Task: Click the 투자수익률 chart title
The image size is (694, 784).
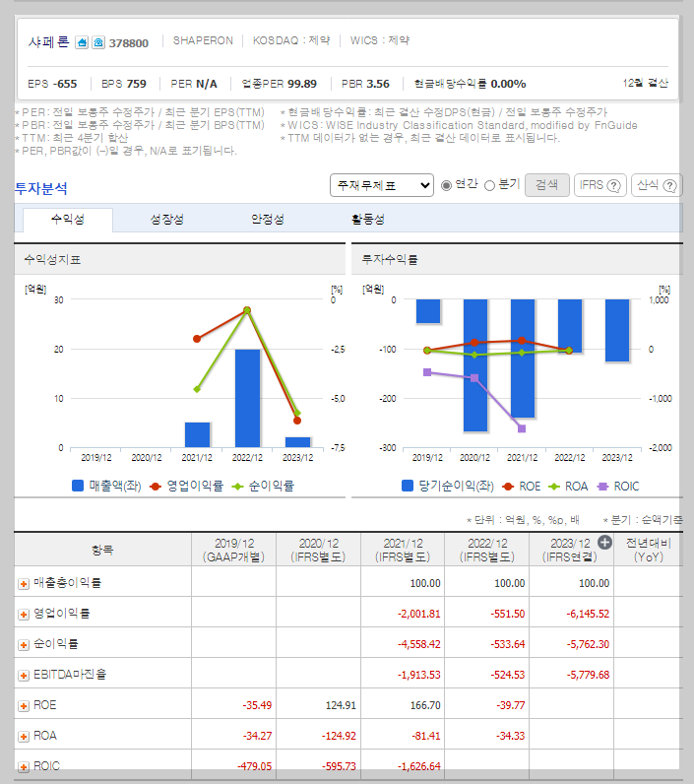Action: [390, 259]
